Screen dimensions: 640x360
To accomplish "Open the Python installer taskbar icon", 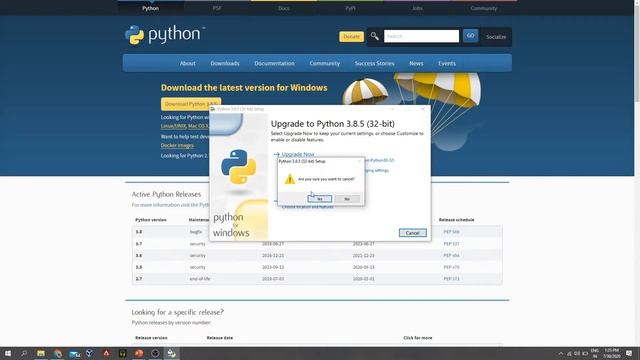I will point(171,353).
